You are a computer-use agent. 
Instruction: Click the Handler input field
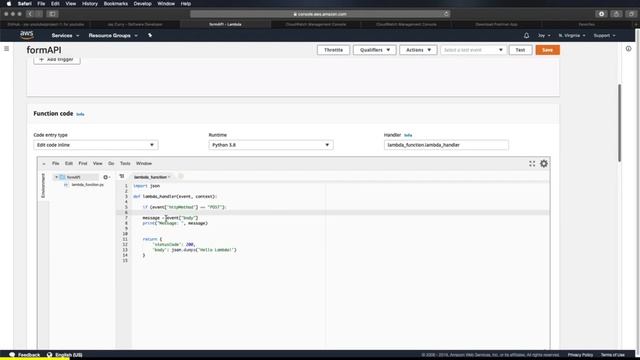coord(446,145)
